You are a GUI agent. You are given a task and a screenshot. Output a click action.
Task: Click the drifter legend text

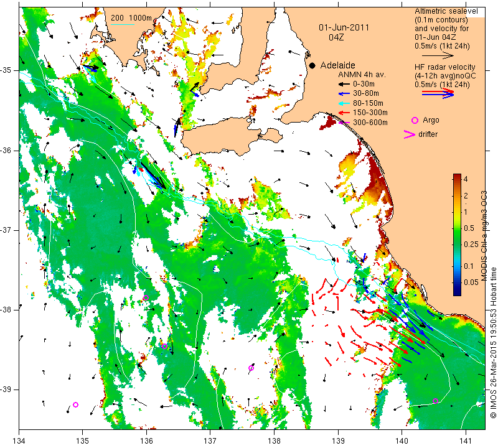click(x=428, y=134)
